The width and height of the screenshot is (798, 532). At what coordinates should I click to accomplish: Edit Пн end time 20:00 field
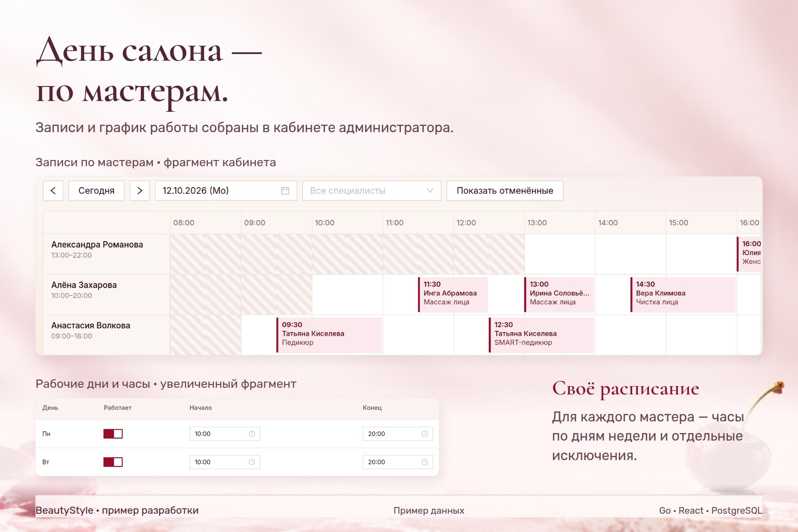[x=398, y=434]
